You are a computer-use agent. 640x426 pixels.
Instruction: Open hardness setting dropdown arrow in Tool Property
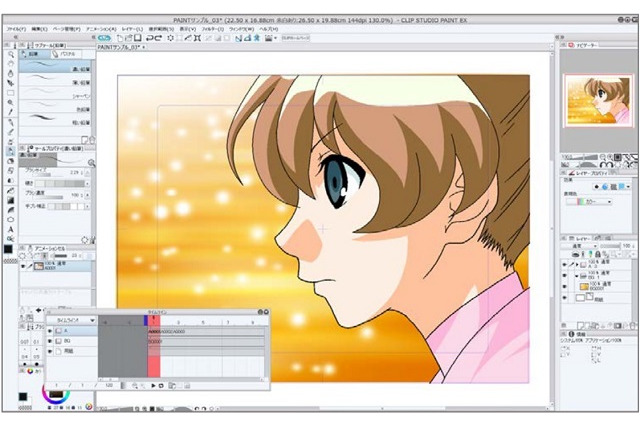[87, 184]
